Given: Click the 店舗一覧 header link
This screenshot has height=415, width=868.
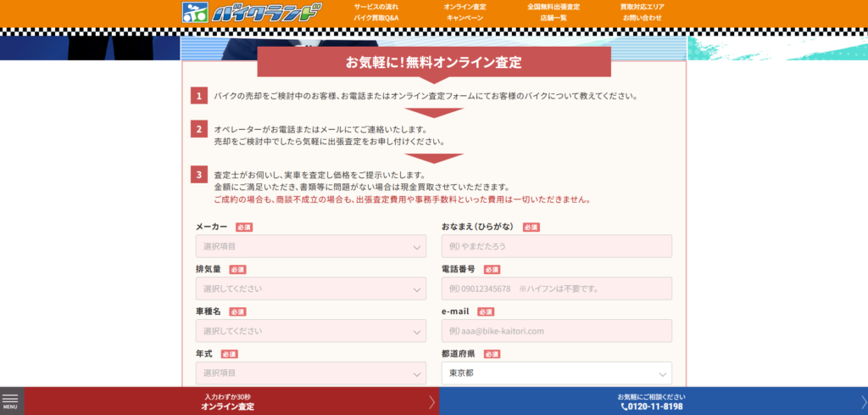Looking at the screenshot, I should [553, 18].
